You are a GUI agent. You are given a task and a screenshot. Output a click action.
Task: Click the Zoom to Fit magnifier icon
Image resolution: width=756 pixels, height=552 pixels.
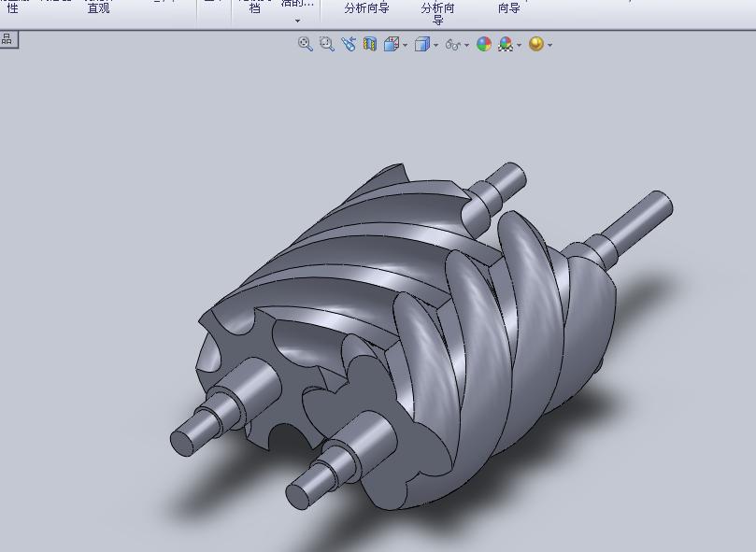pyautogui.click(x=305, y=44)
